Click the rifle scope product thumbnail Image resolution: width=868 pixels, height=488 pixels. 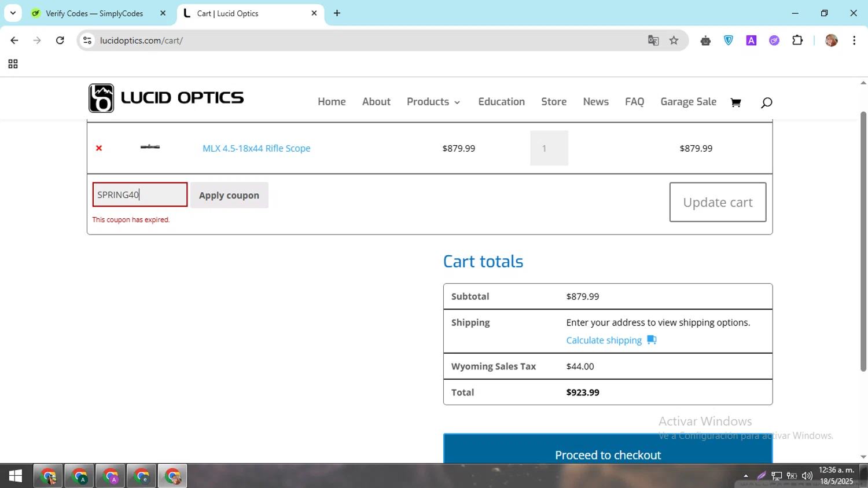[x=150, y=147]
